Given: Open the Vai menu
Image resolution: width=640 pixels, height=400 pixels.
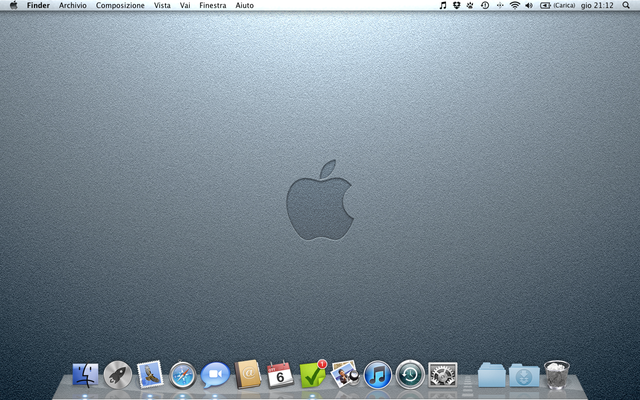Looking at the screenshot, I should coord(185,5).
